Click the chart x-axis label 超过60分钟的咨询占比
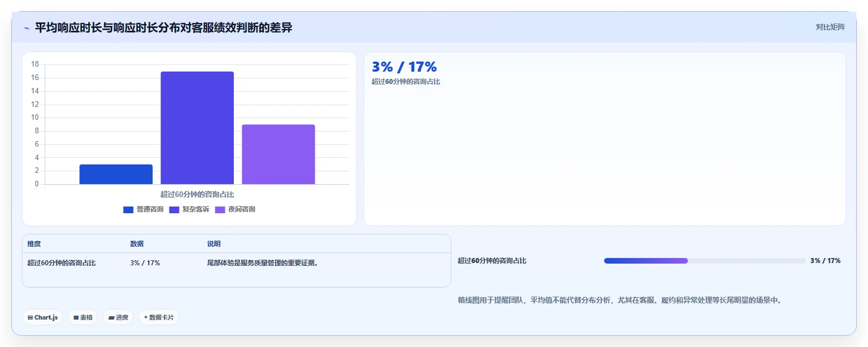The height and width of the screenshot is (347, 868). [197, 194]
